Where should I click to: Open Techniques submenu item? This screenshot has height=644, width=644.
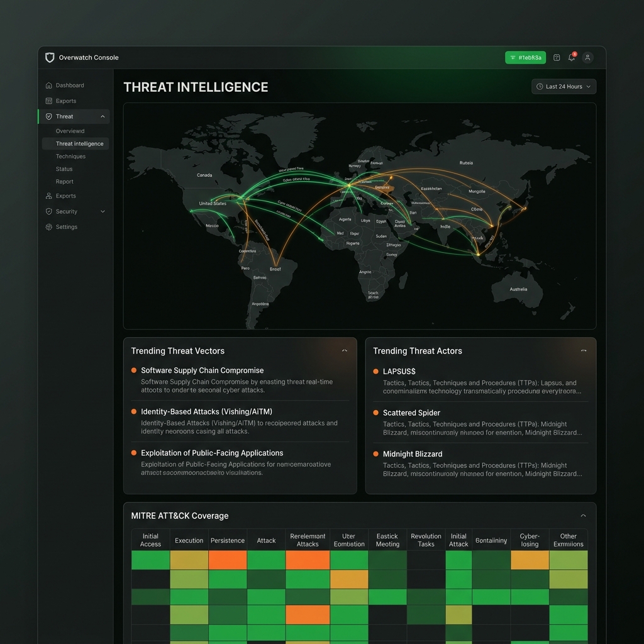[x=70, y=157]
